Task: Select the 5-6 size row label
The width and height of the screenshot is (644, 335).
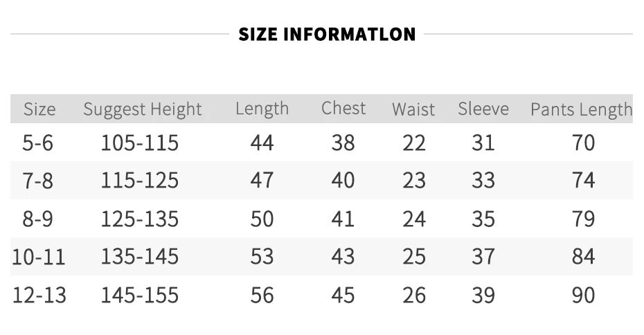Action: click(x=38, y=143)
